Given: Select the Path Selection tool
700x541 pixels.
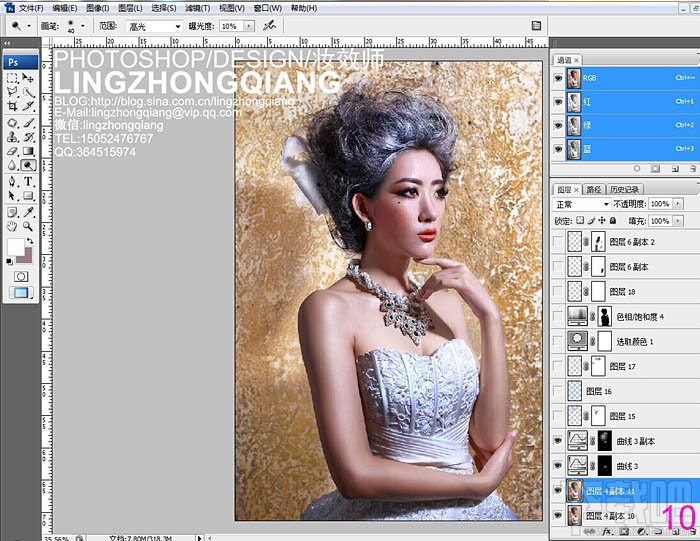Looking at the screenshot, I should [x=12, y=196].
